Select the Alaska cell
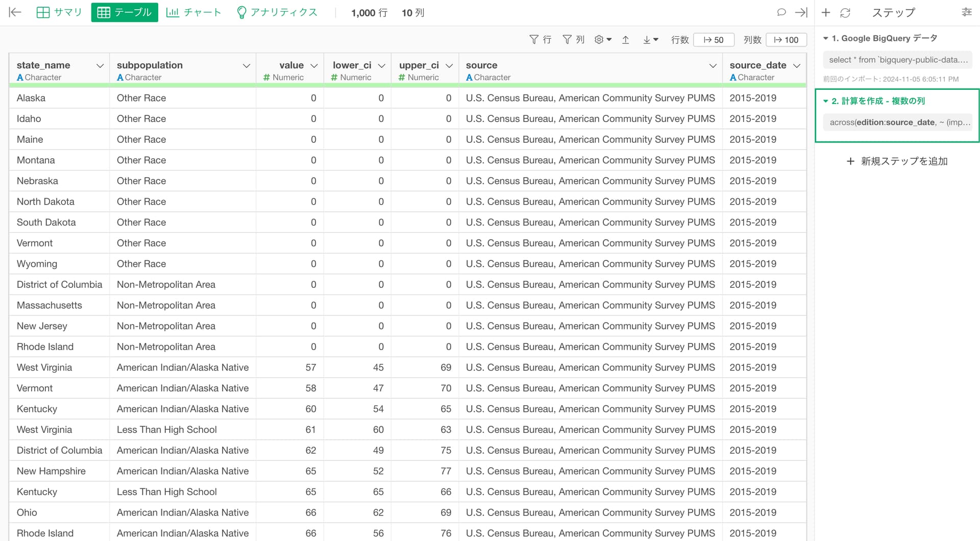 click(x=59, y=98)
